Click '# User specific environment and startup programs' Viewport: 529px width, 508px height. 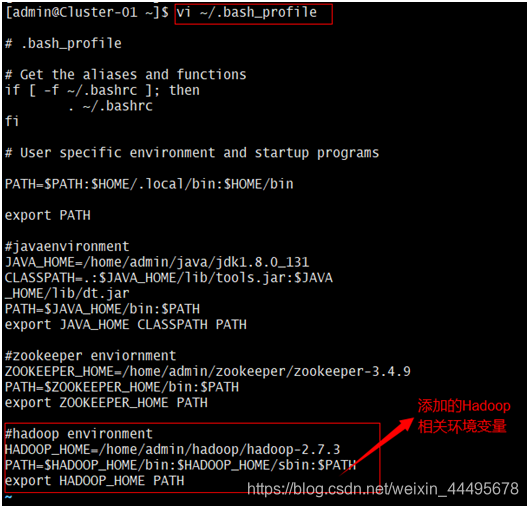click(x=192, y=153)
